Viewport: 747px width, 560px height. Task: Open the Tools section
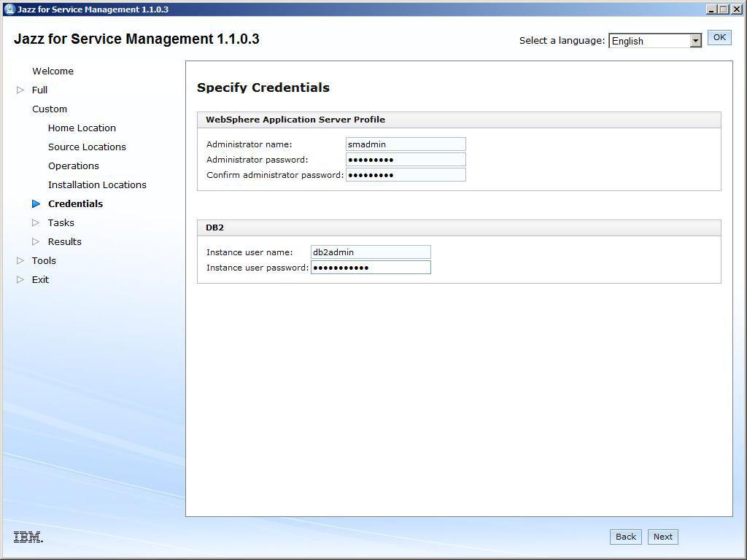(x=44, y=260)
